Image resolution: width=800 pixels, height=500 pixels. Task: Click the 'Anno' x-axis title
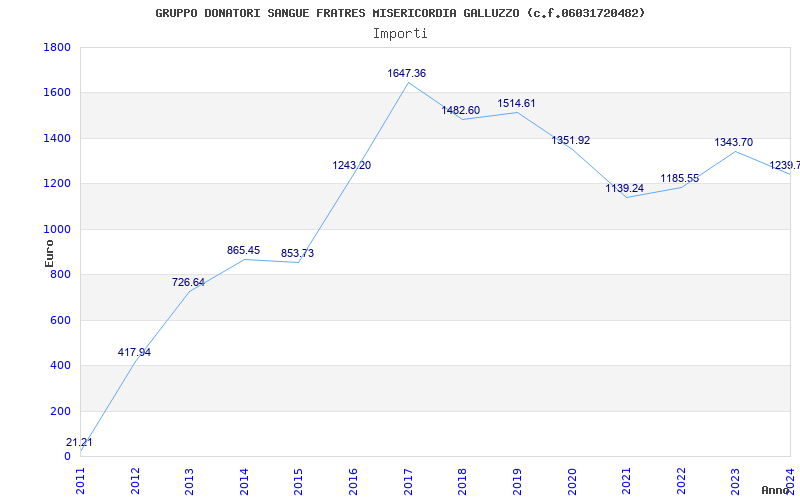coord(775,490)
